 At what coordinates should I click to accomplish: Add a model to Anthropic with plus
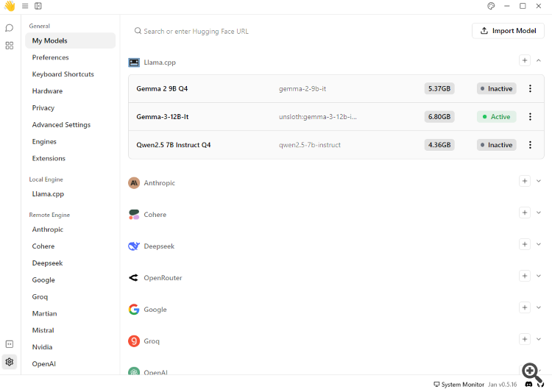point(525,181)
